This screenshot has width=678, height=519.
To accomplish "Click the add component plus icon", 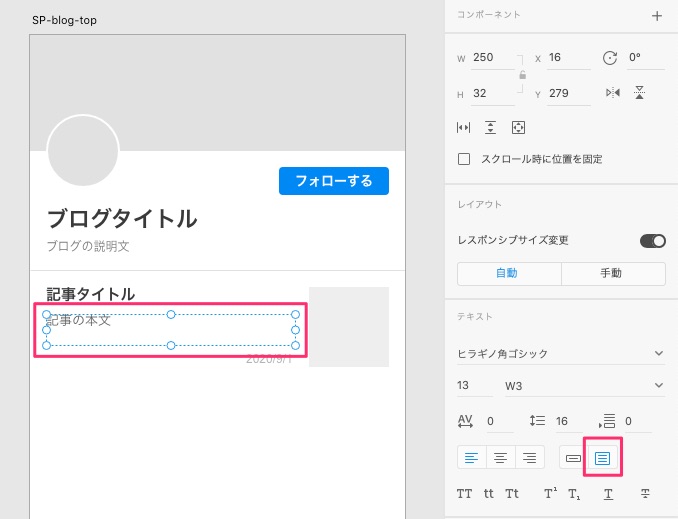I will pyautogui.click(x=657, y=16).
